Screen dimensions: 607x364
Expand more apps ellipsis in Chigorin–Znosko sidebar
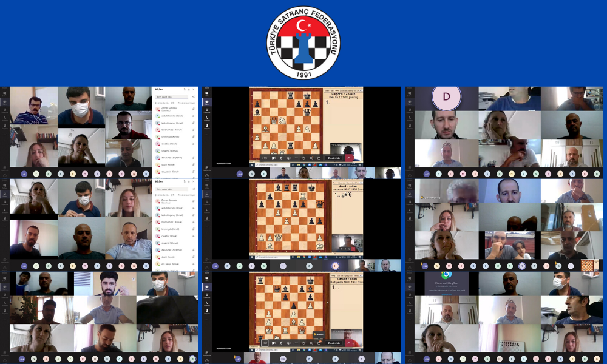point(207,135)
